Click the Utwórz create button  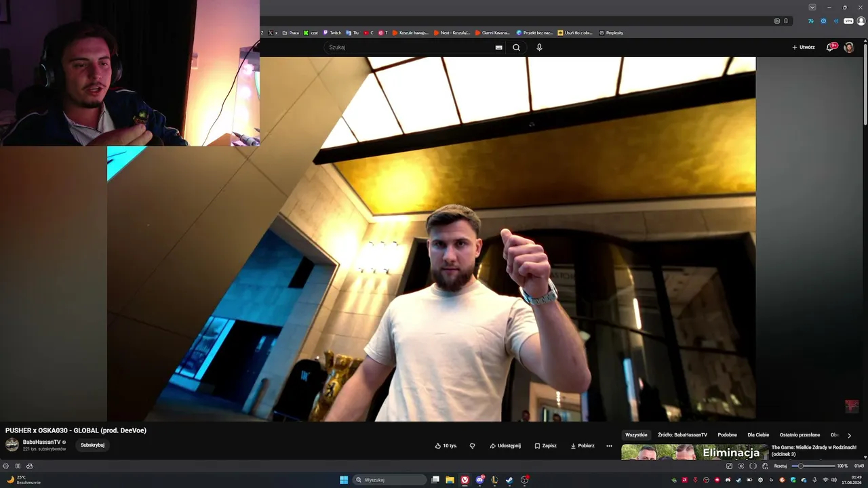click(803, 47)
